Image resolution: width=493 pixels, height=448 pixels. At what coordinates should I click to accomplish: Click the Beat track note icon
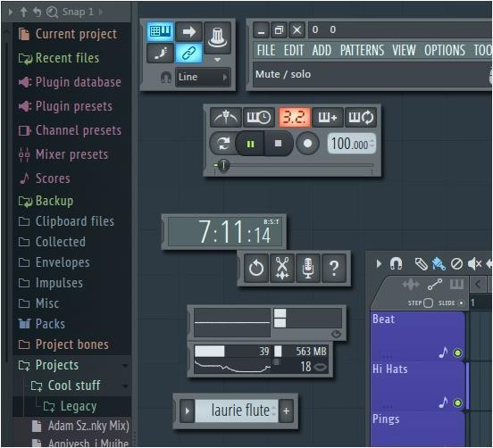[x=443, y=353]
